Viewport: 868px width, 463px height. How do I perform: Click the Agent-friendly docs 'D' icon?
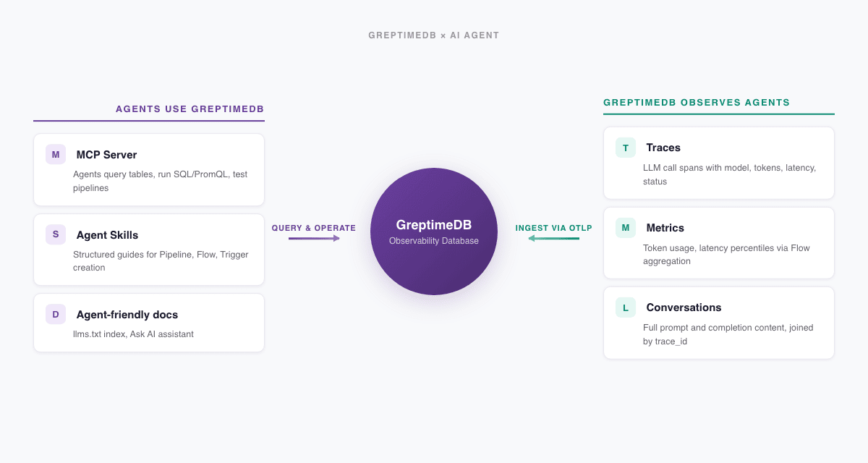coord(56,314)
